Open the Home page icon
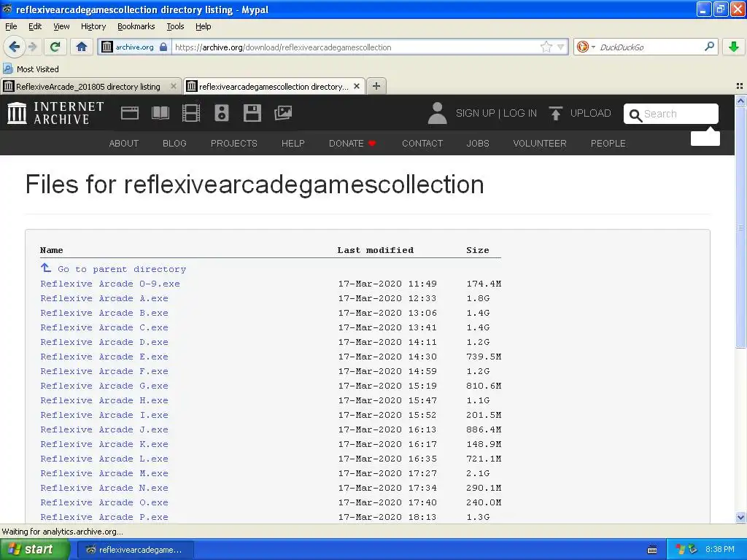The image size is (747, 560). click(82, 47)
